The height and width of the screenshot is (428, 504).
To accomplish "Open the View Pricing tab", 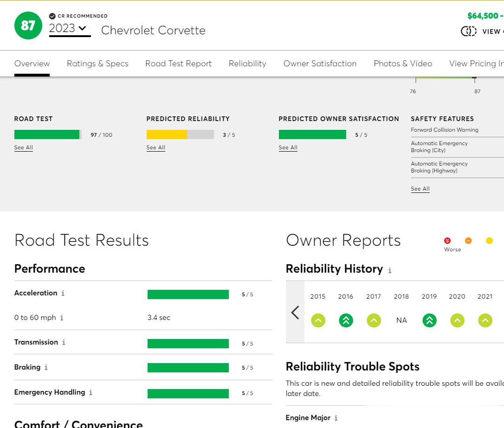I will coord(476,64).
